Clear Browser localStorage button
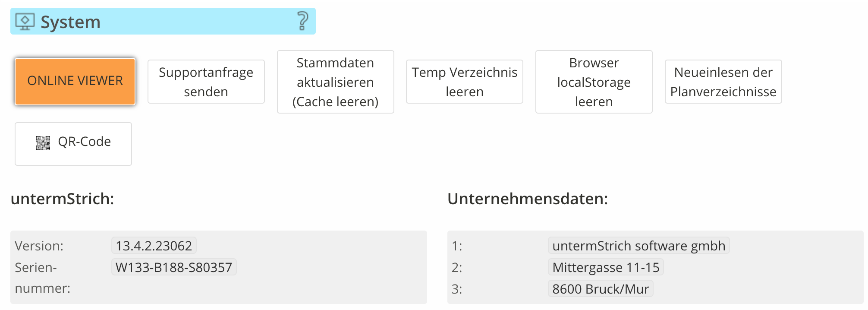 (594, 82)
